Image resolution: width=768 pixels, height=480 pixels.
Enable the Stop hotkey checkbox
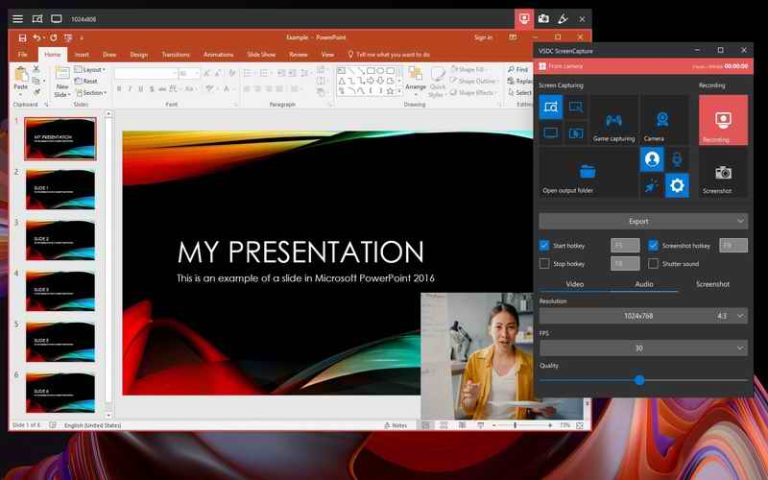point(544,263)
